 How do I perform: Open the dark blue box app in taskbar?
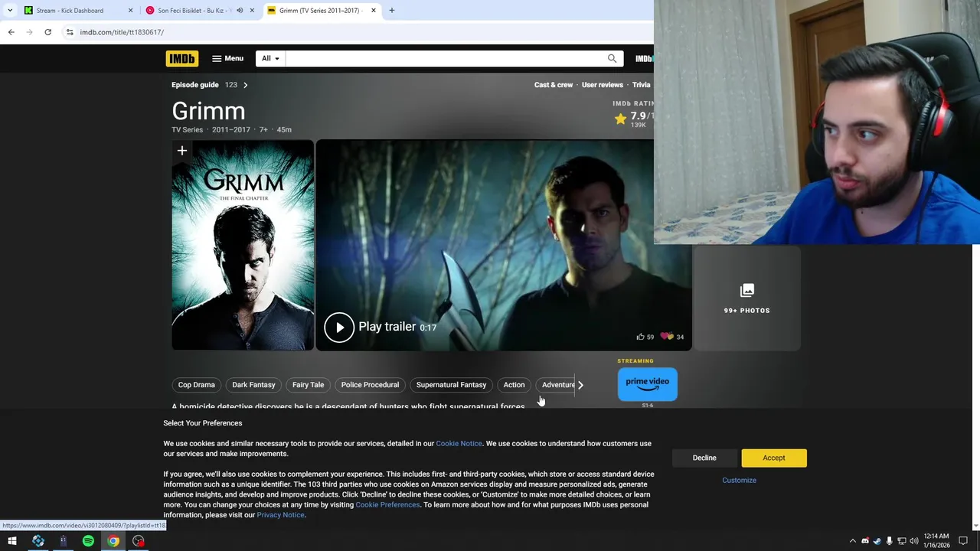pos(63,541)
